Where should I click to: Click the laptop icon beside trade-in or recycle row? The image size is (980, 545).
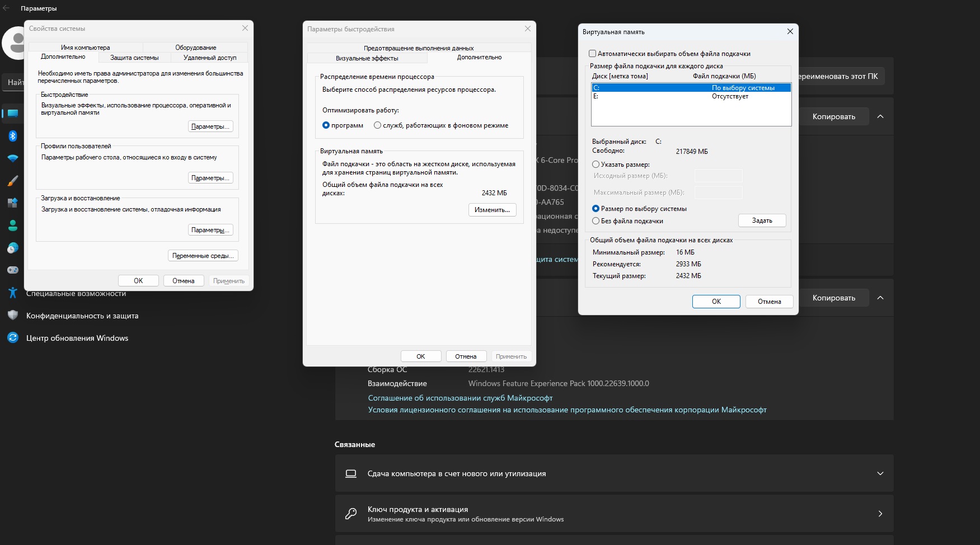point(351,473)
